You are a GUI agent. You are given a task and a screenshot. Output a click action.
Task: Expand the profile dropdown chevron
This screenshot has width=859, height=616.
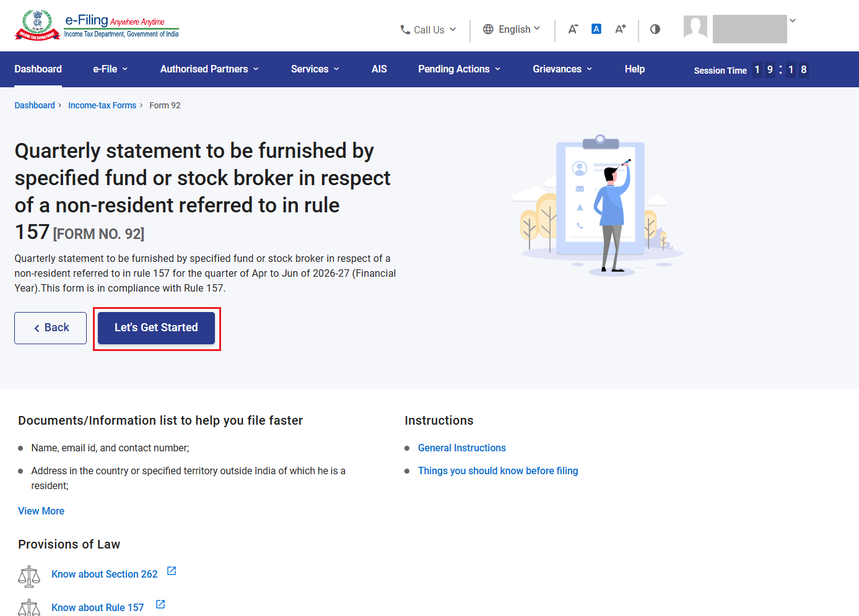pos(793,20)
